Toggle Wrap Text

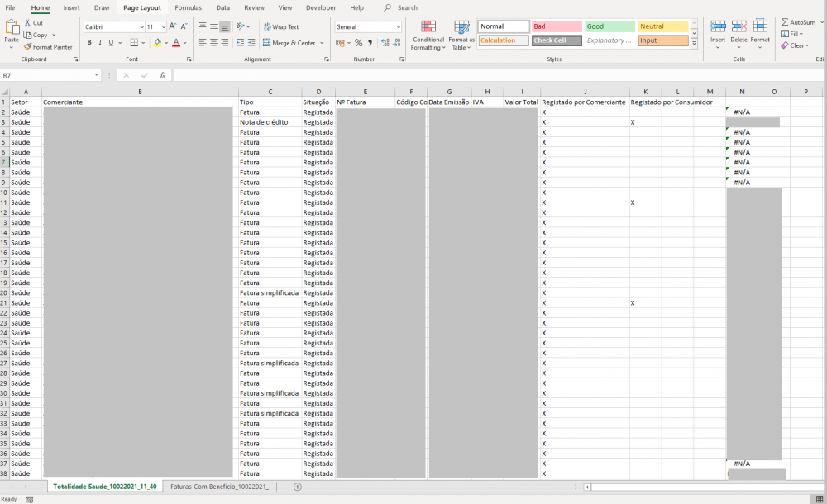coord(281,26)
